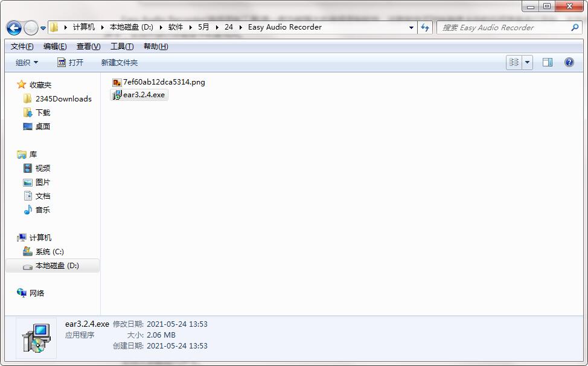
Task: Minimize the Explorer window
Action: pos(530,7)
